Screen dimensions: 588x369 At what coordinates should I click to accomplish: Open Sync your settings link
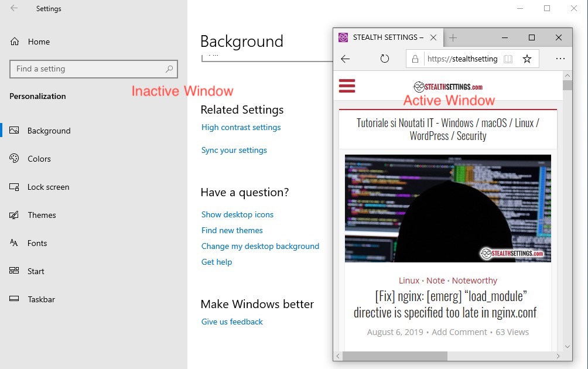234,150
